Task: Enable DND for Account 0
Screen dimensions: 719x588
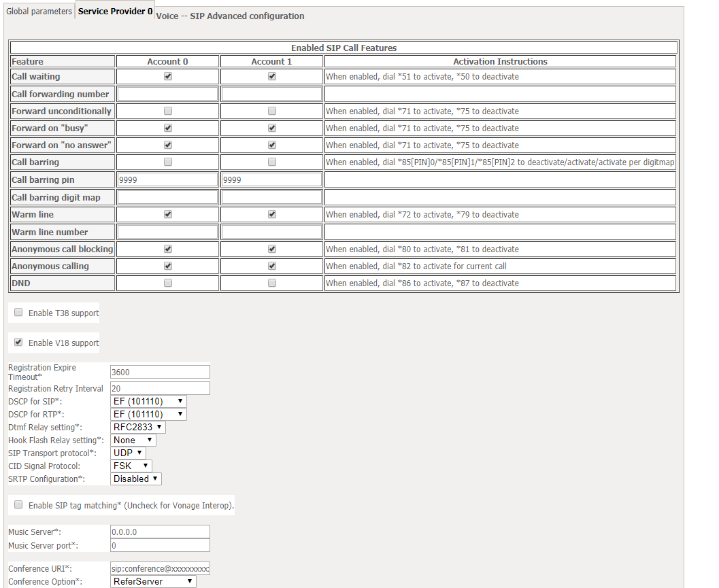Action: (x=168, y=283)
